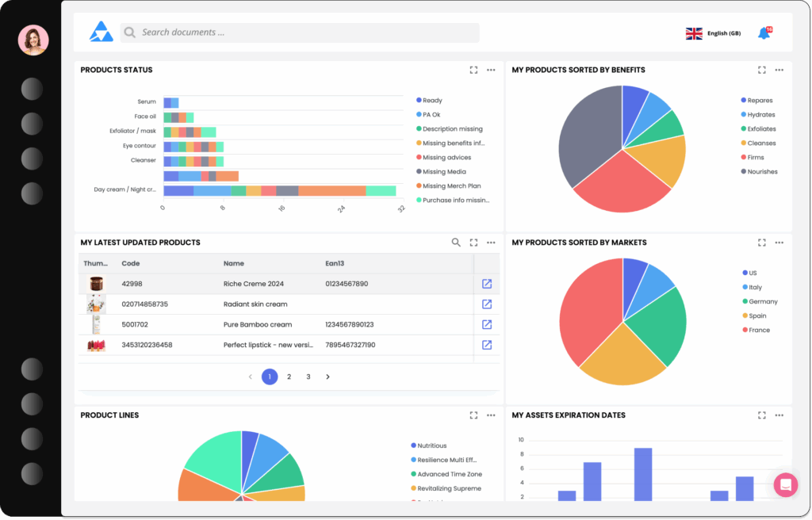
Task: Open the English (GB) language selector
Action: pos(714,33)
